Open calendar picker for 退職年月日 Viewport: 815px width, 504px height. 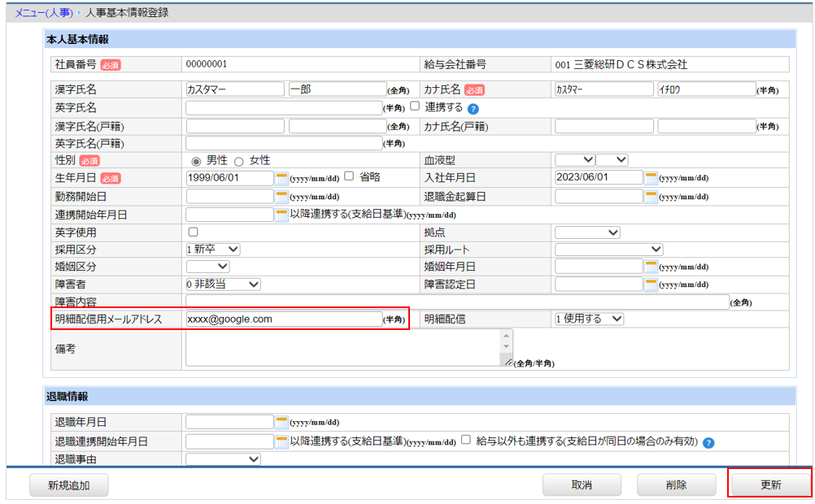click(x=281, y=422)
